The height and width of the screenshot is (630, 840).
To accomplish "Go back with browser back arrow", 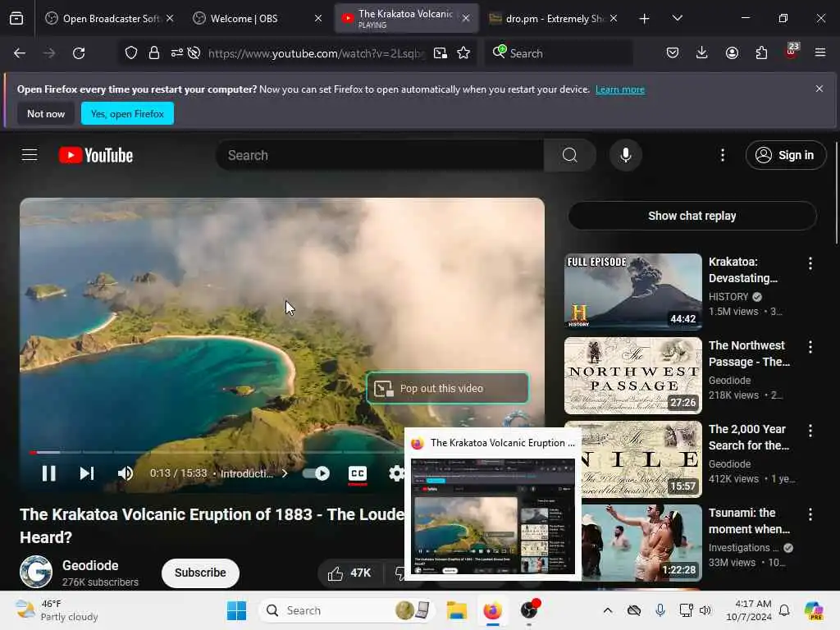I will pyautogui.click(x=20, y=53).
